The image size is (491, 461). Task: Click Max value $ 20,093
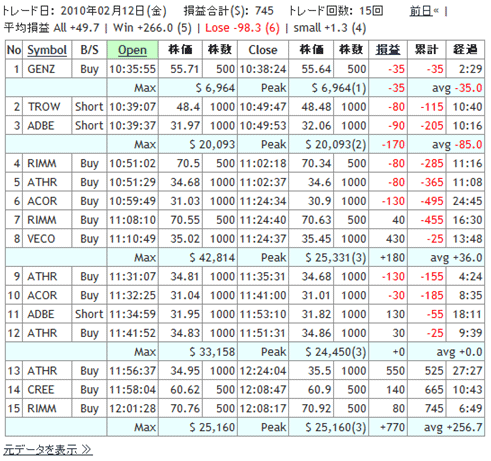(x=212, y=144)
